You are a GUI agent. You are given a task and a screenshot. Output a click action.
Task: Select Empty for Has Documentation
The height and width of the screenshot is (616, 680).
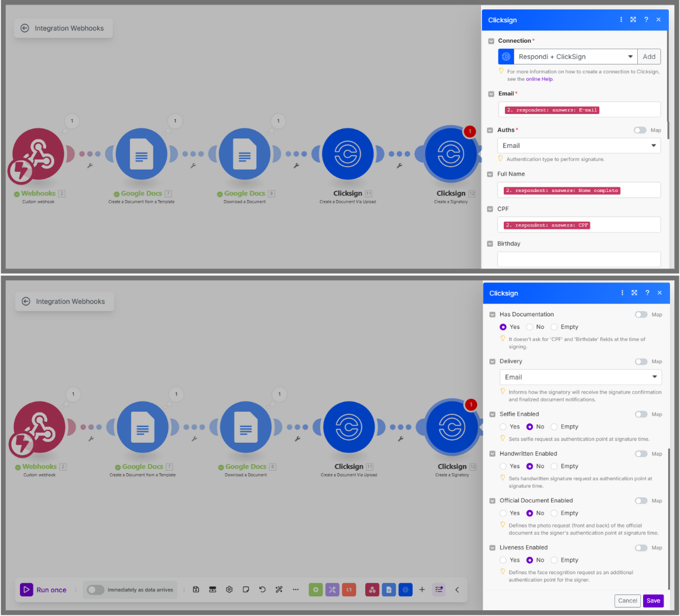pos(554,327)
